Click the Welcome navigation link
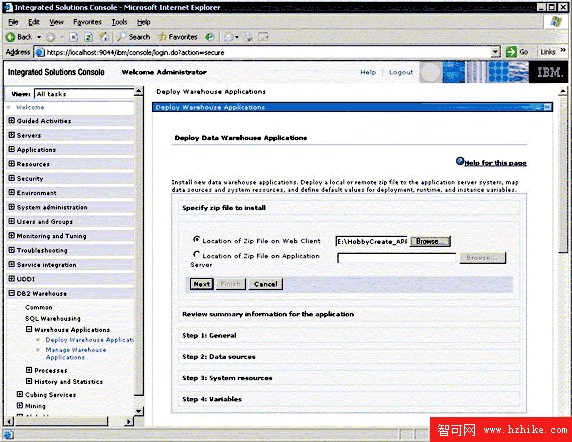 click(30, 107)
